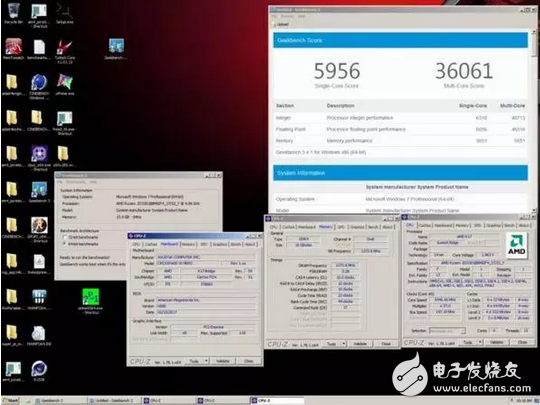Click Close button in CPU-Z Memory window
This screenshot has height=405, width=540.
click(x=386, y=344)
